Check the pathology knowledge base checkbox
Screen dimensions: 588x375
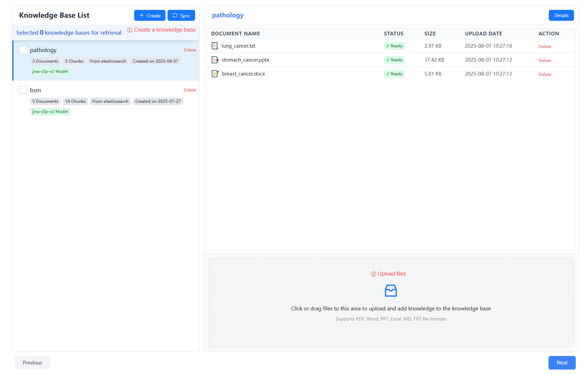[x=23, y=50]
